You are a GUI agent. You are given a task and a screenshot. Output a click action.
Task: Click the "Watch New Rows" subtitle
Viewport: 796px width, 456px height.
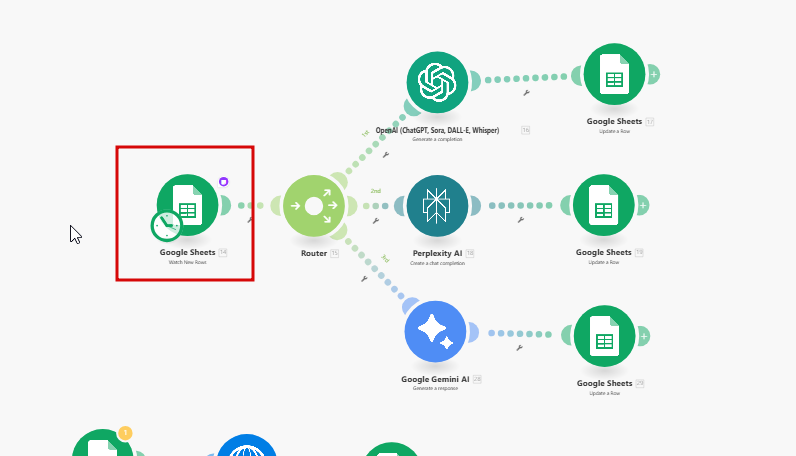187,263
